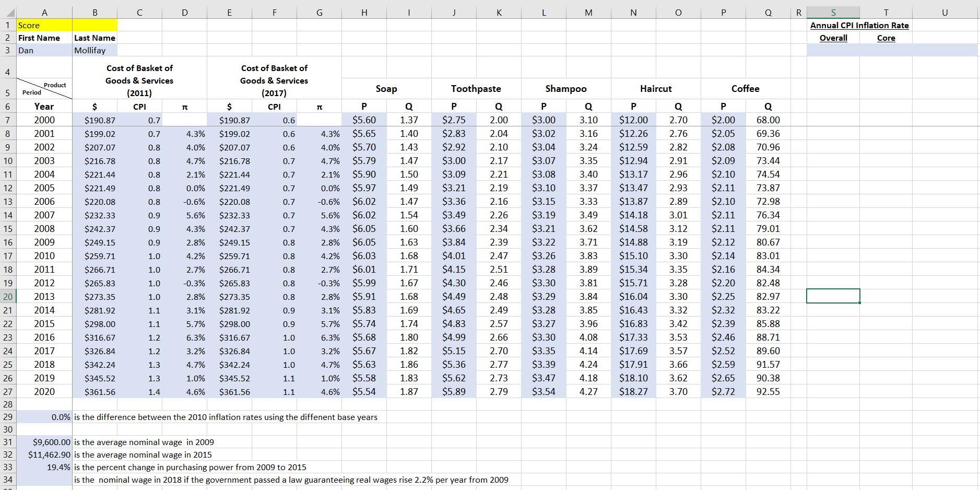Select row header 7

click(7, 120)
